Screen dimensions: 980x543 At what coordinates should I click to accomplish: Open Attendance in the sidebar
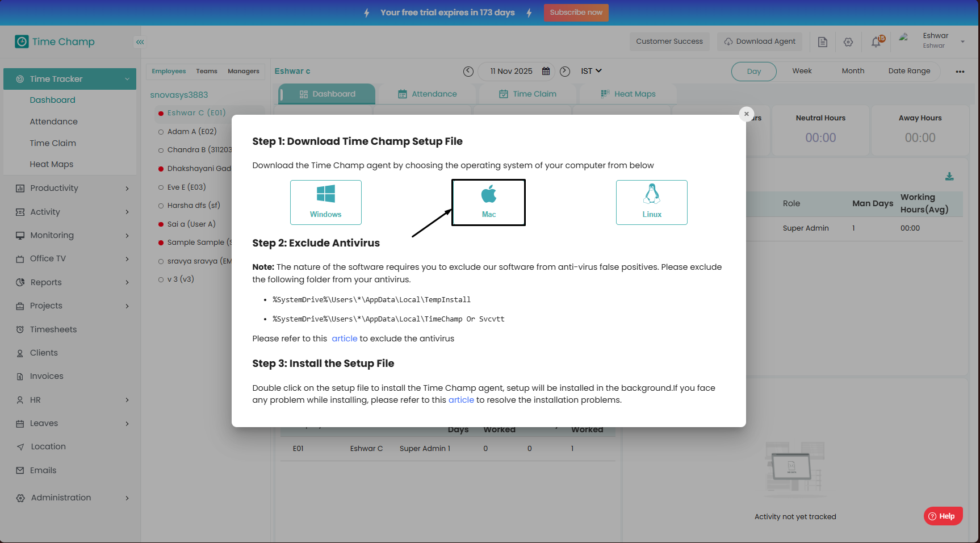[x=53, y=122]
